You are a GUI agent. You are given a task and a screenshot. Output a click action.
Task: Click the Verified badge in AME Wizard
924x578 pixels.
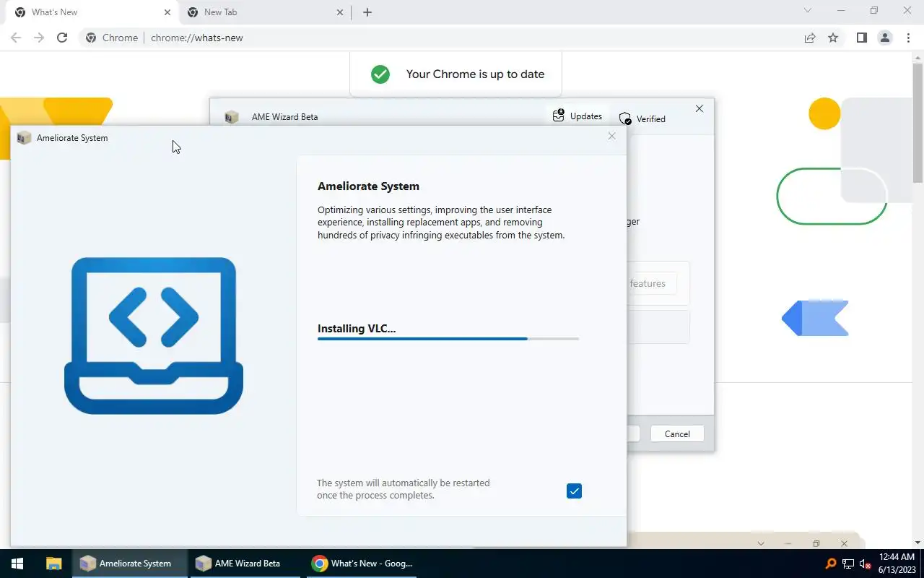(x=642, y=118)
